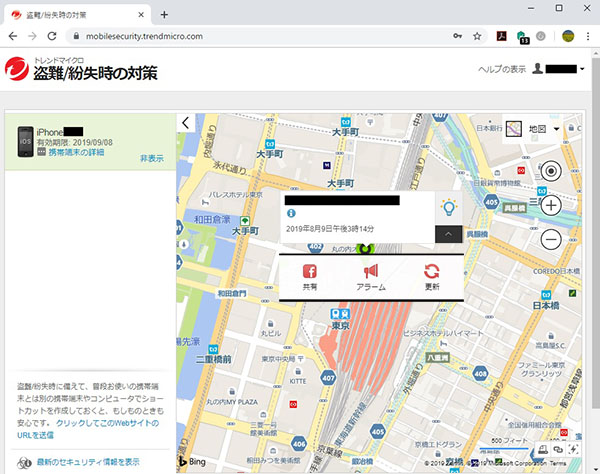Open a new browser tab

(164, 15)
